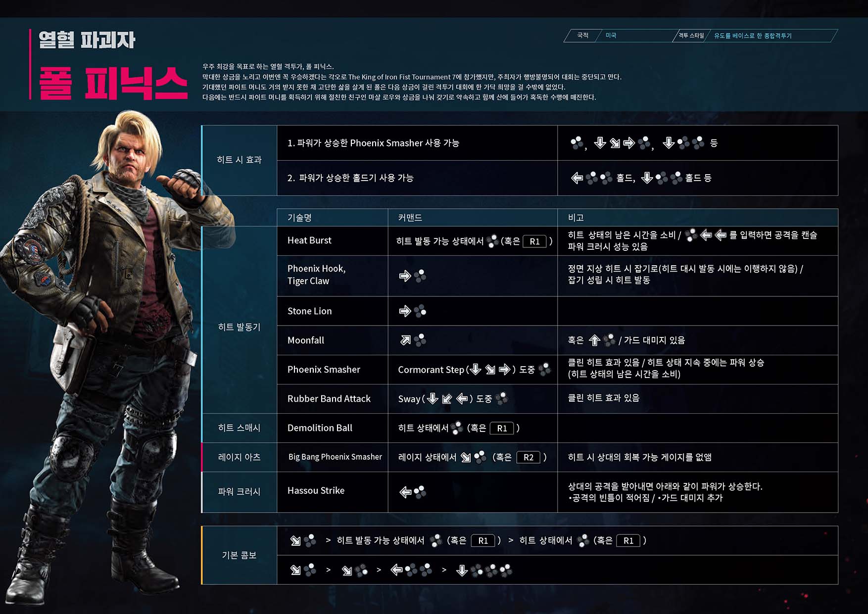Click the Moonfall move name
The image size is (868, 614).
[306, 340]
